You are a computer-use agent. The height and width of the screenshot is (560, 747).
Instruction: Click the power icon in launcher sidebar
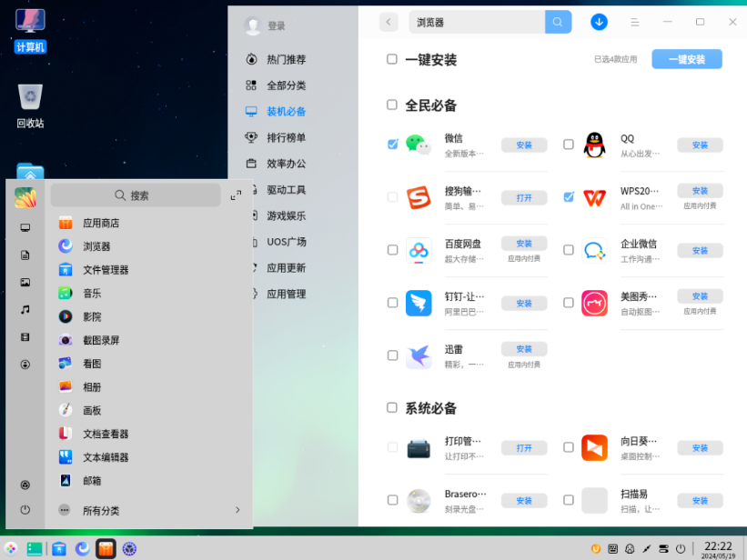pyautogui.click(x=25, y=509)
